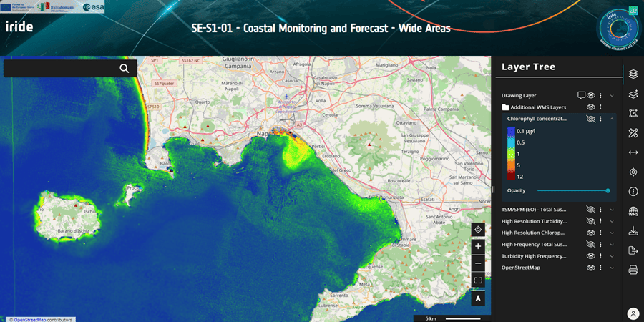Open High Frequency Total Suspended layer options dots
The height and width of the screenshot is (322, 644).
click(x=600, y=245)
